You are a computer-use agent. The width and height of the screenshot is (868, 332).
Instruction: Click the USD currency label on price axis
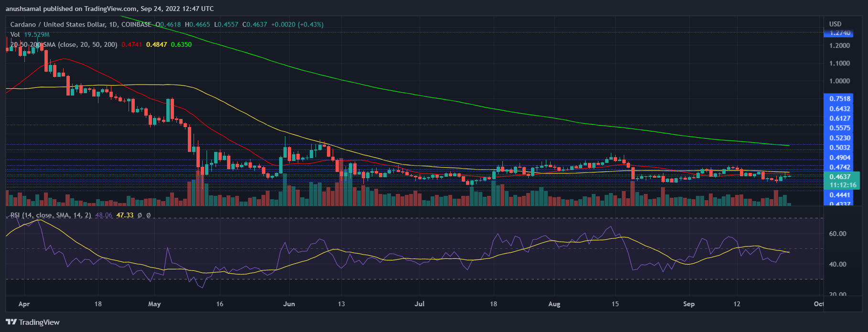(x=835, y=24)
